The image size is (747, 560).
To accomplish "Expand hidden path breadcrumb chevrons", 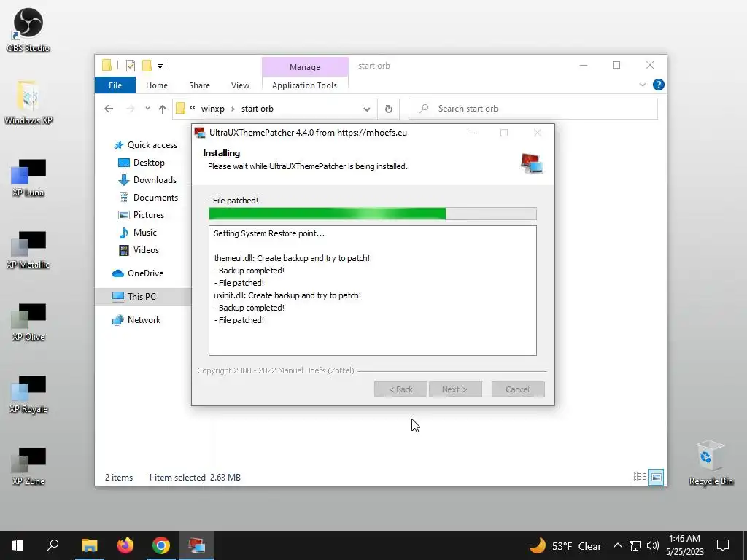I will click(x=193, y=108).
